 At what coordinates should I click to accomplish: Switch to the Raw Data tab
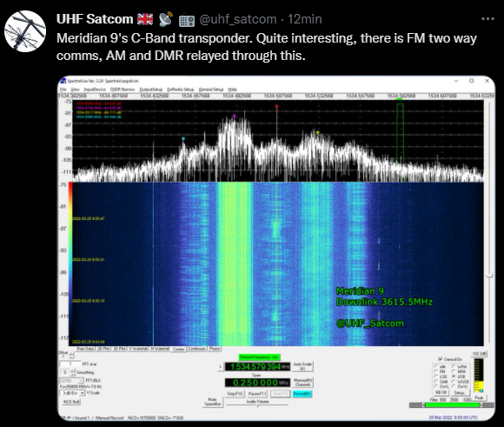(x=85, y=349)
